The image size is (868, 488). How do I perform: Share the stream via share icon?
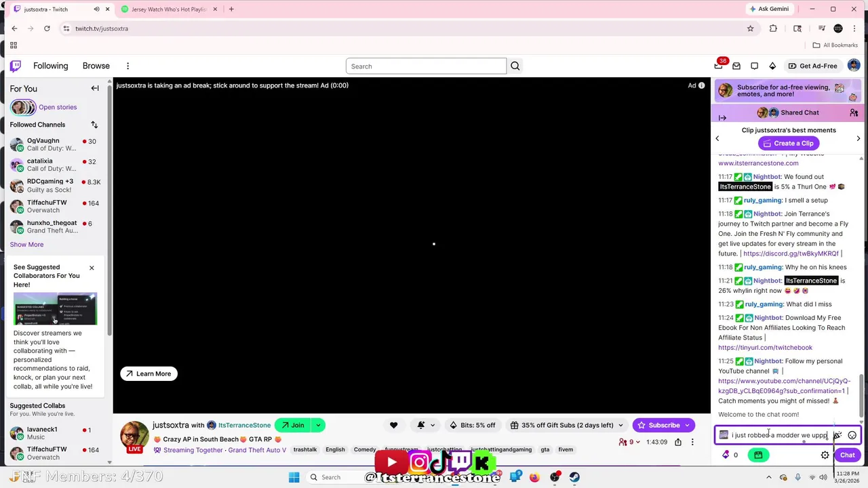click(x=678, y=442)
